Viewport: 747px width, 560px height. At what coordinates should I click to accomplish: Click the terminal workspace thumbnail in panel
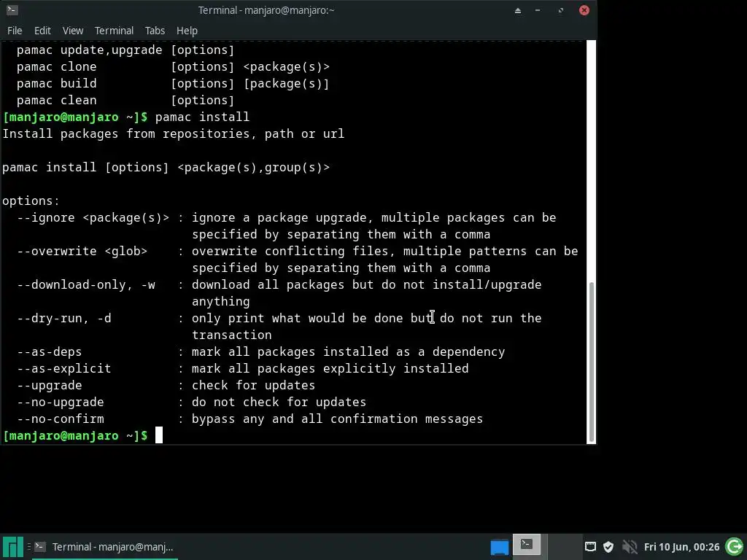pyautogui.click(x=527, y=545)
